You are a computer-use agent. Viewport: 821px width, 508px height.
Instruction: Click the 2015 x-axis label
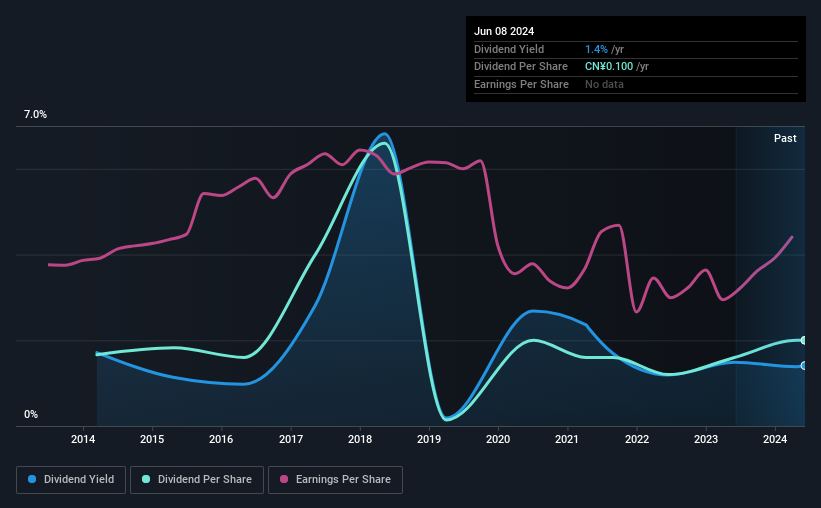[x=152, y=439]
